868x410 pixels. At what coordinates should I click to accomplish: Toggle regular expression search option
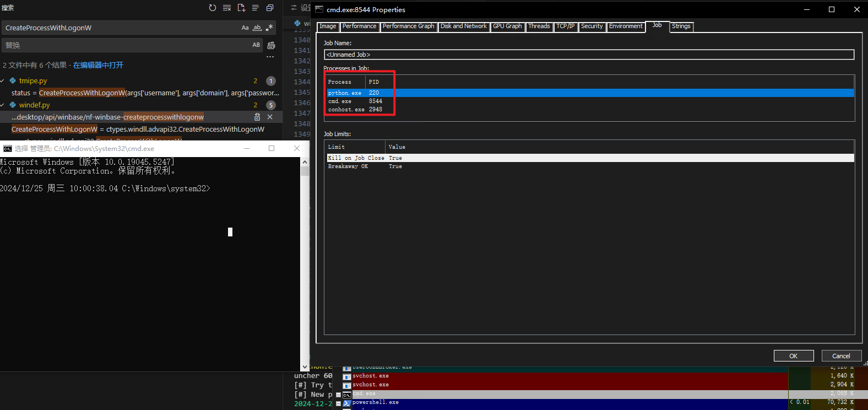click(x=269, y=28)
